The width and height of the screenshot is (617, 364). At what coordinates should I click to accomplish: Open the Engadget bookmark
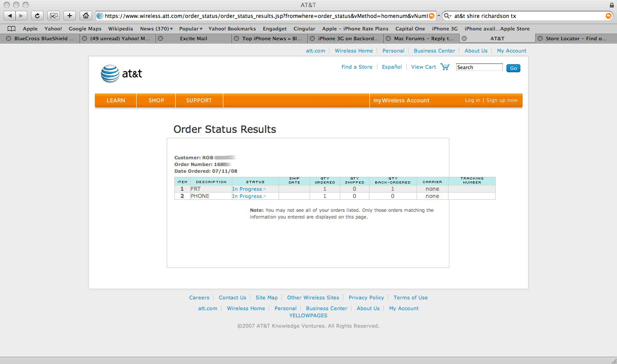(x=275, y=29)
